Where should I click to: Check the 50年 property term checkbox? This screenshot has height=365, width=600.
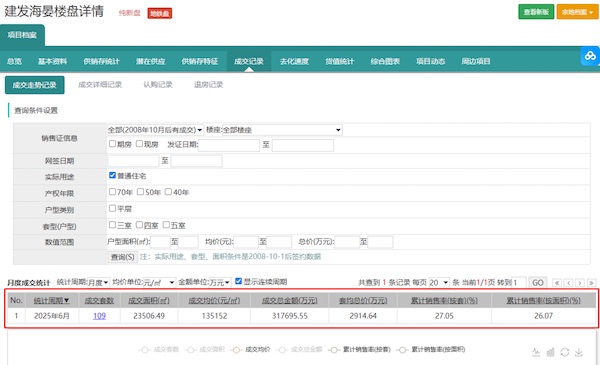click(140, 192)
